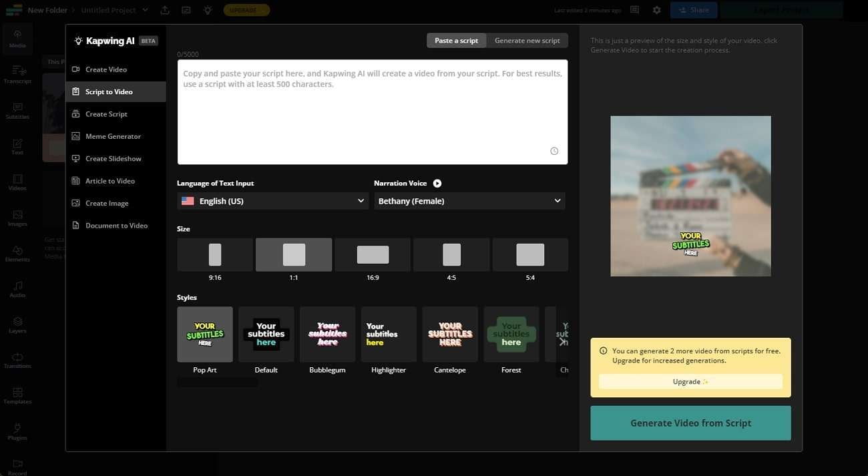Open the Language of Text Input dropdown
This screenshot has width=868, height=476.
[272, 201]
